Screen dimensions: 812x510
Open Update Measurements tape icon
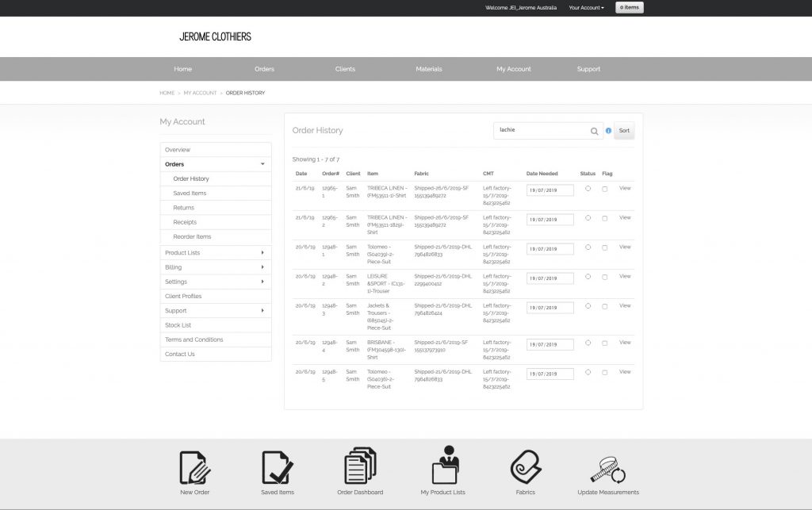[x=608, y=467]
